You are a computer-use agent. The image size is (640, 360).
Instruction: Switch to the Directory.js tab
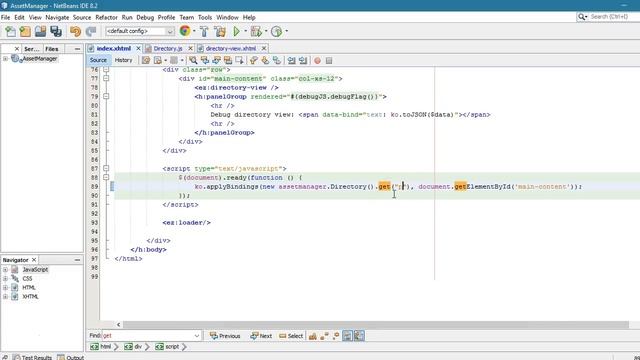(x=168, y=49)
